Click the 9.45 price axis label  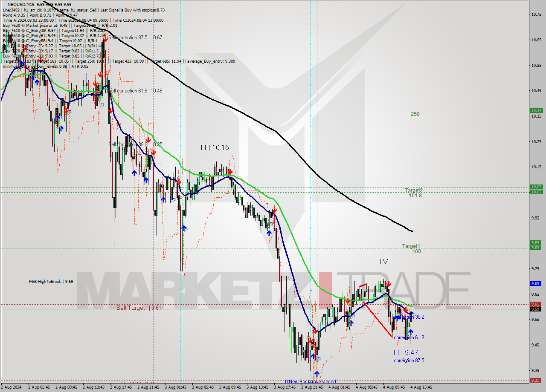536,345
